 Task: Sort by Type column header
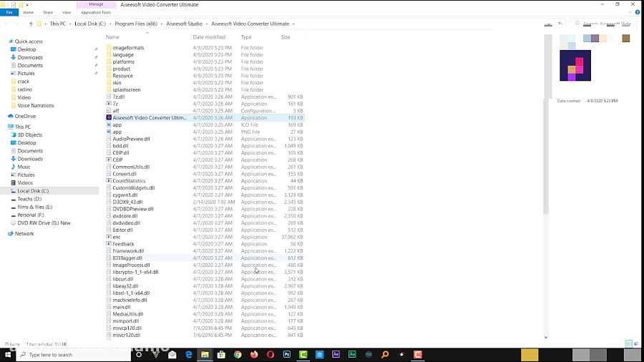tap(246, 37)
